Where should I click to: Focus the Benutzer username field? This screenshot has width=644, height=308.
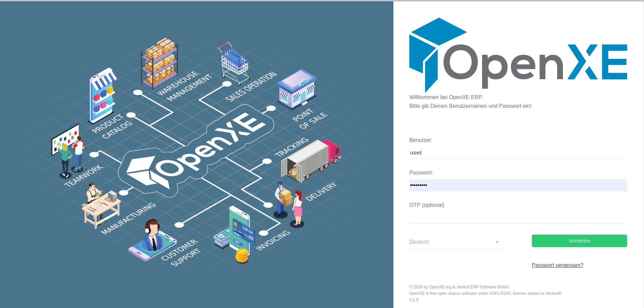(518, 153)
